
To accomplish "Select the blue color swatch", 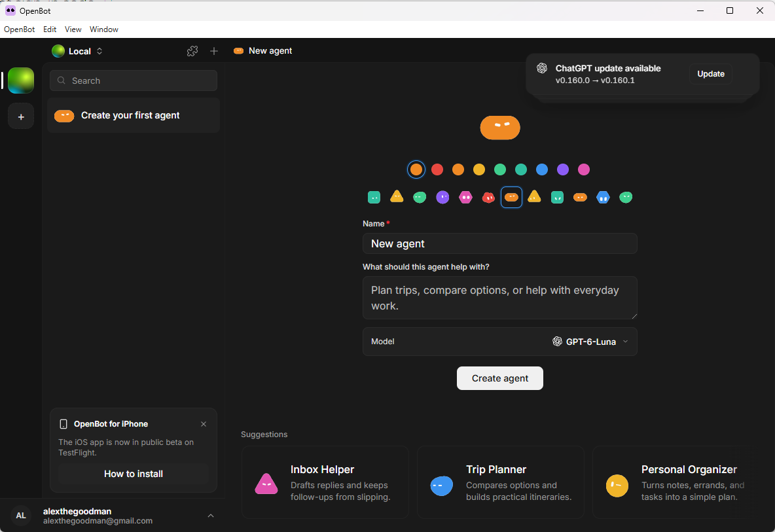I will pos(542,169).
